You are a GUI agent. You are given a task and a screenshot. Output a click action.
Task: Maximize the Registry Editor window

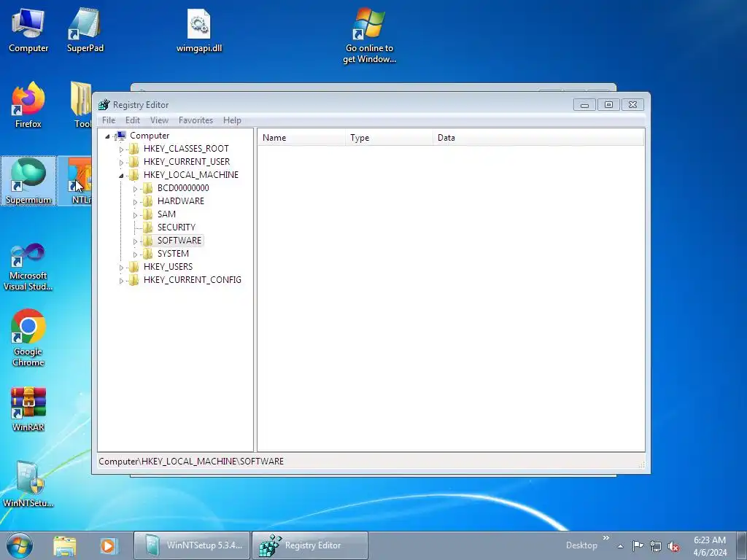coord(608,105)
